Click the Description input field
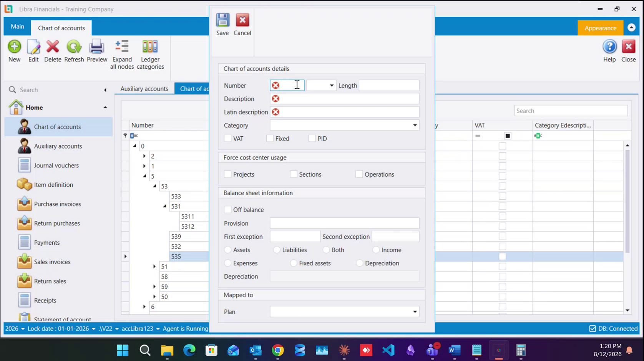Viewport: 644px width, 361px height. (x=345, y=99)
